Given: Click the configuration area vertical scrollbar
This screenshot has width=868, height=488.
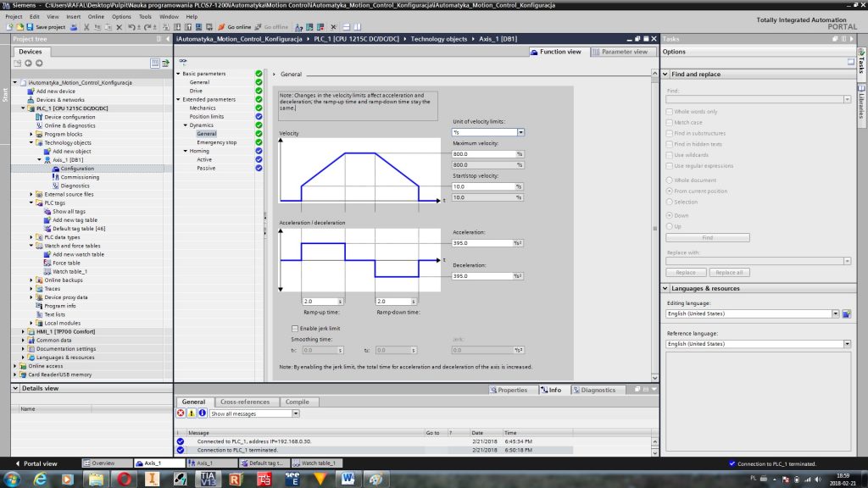Looking at the screenshot, I should 655,225.
